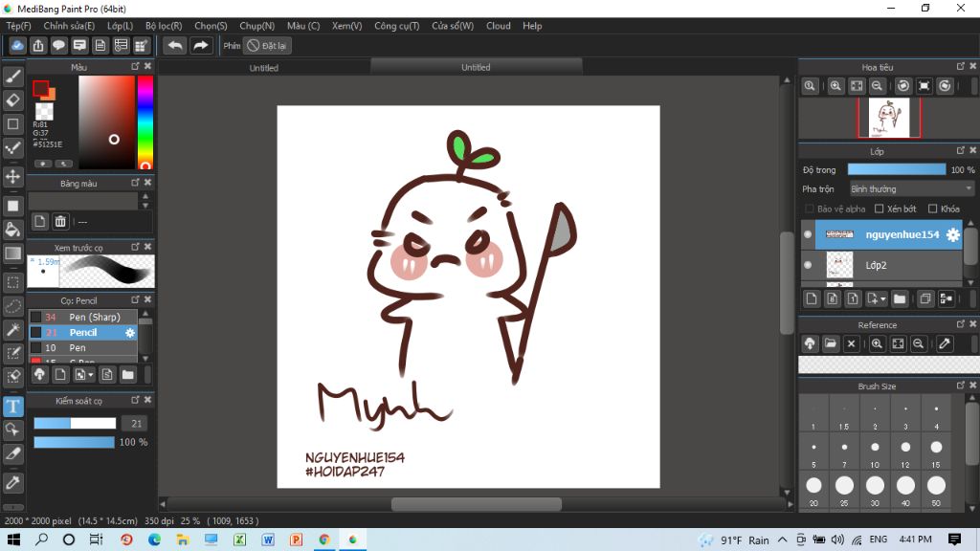Click the cloud save icon in the toolbar
The height and width of the screenshot is (551, 980).
17,46
